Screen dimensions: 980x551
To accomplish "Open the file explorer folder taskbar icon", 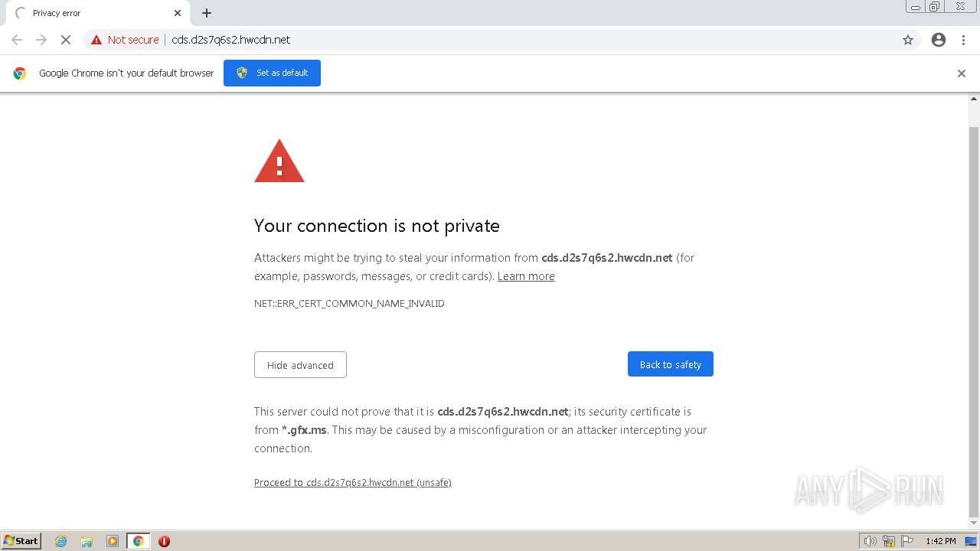I will 87,541.
